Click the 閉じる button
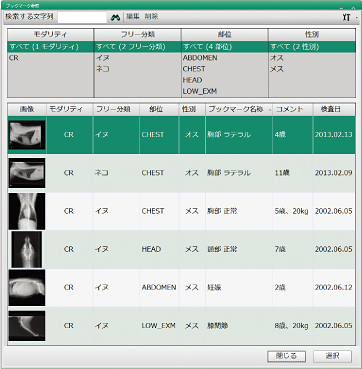The image size is (362, 369). (x=287, y=356)
